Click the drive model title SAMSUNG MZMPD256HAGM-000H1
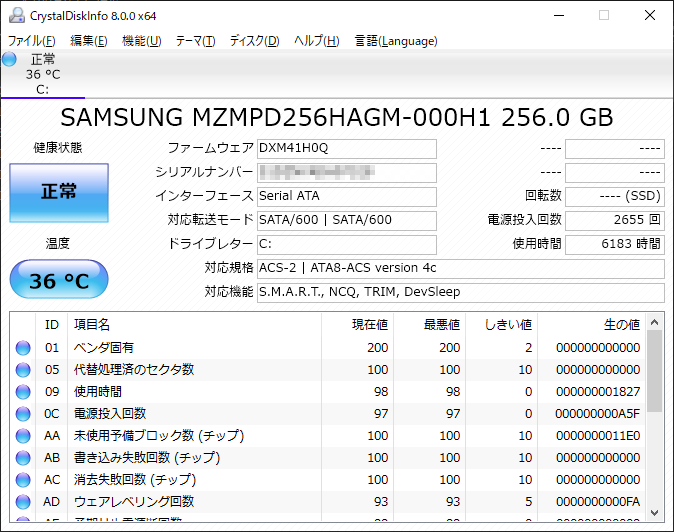This screenshot has height=532, width=674. point(275,117)
